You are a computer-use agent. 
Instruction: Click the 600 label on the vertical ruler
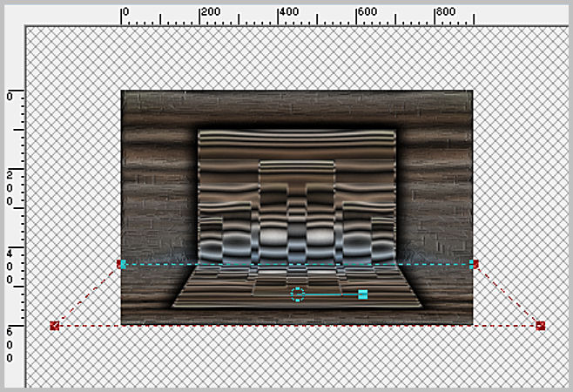(10, 345)
